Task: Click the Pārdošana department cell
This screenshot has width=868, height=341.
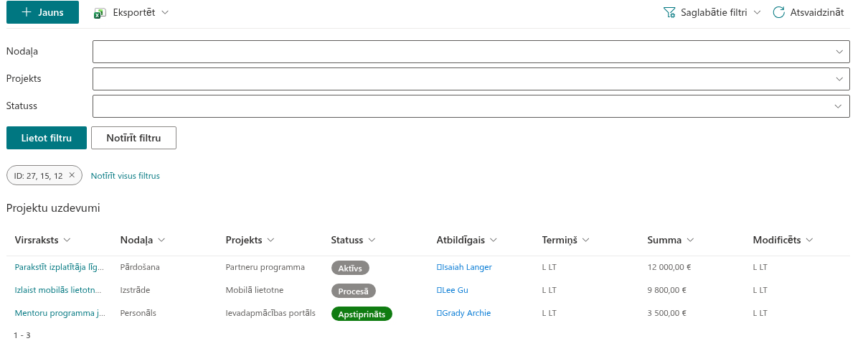Action: (140, 267)
